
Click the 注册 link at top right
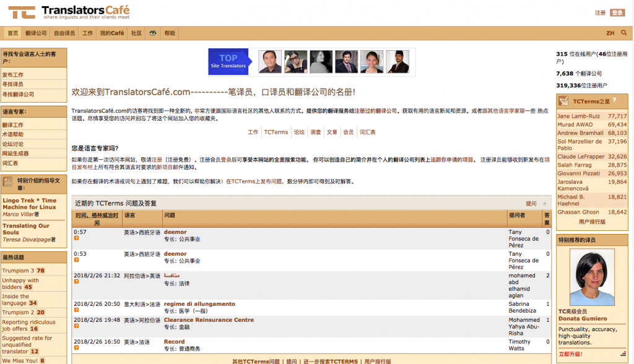pyautogui.click(x=600, y=13)
